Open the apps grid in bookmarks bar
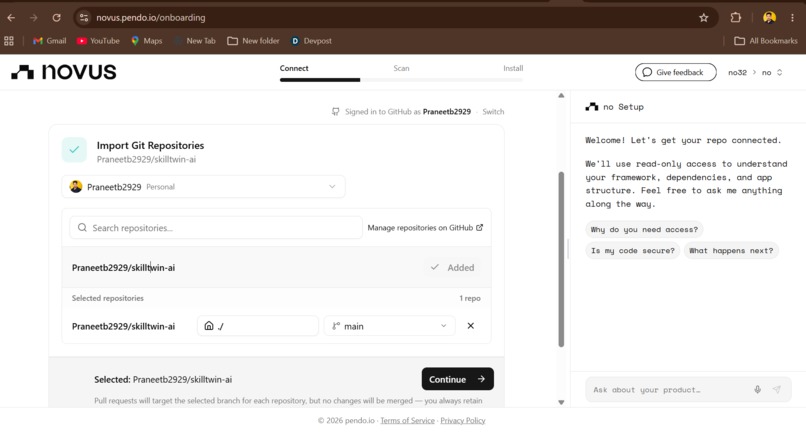This screenshot has height=432, width=806. 9,41
